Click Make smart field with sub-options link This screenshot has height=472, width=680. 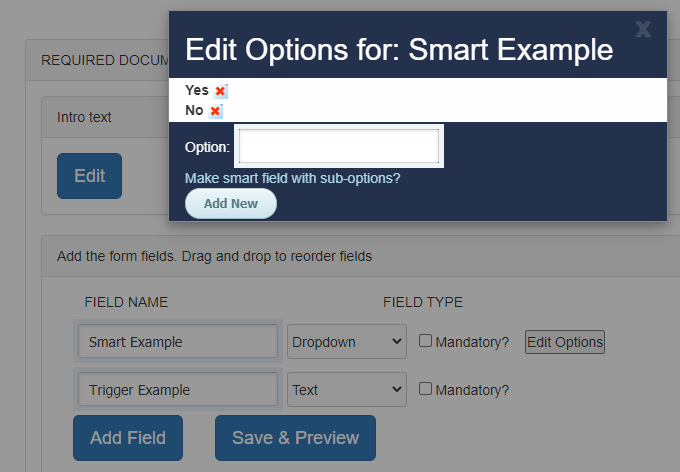tap(293, 178)
